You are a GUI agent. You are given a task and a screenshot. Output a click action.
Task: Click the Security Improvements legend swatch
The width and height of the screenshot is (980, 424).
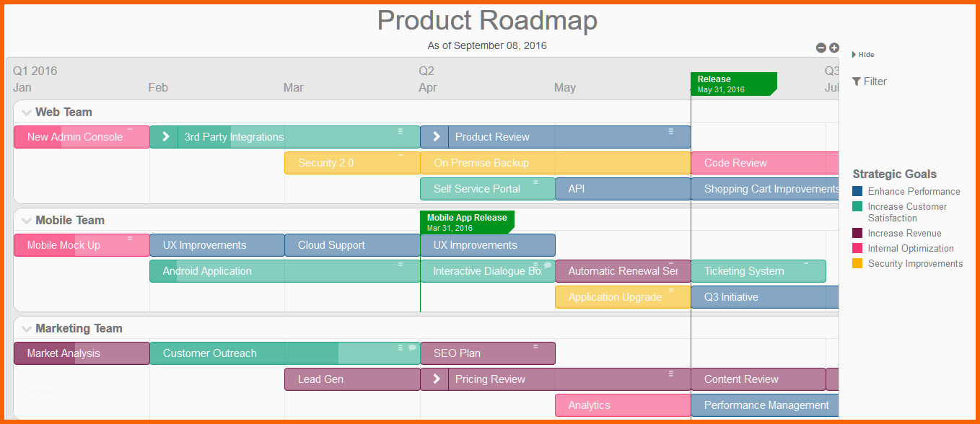tap(857, 264)
